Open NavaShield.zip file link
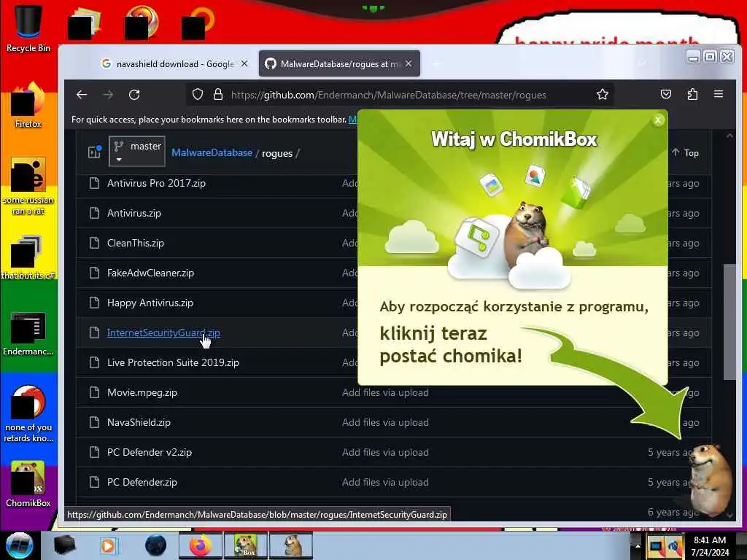 click(139, 422)
